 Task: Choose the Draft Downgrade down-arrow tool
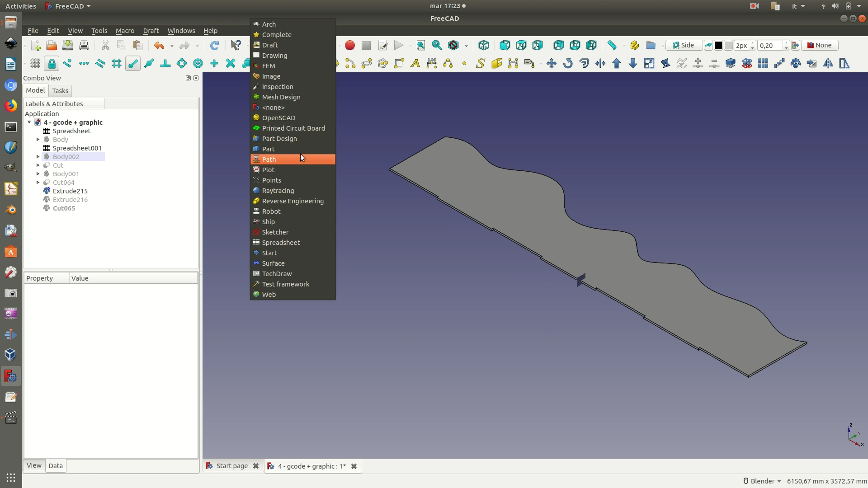633,63
